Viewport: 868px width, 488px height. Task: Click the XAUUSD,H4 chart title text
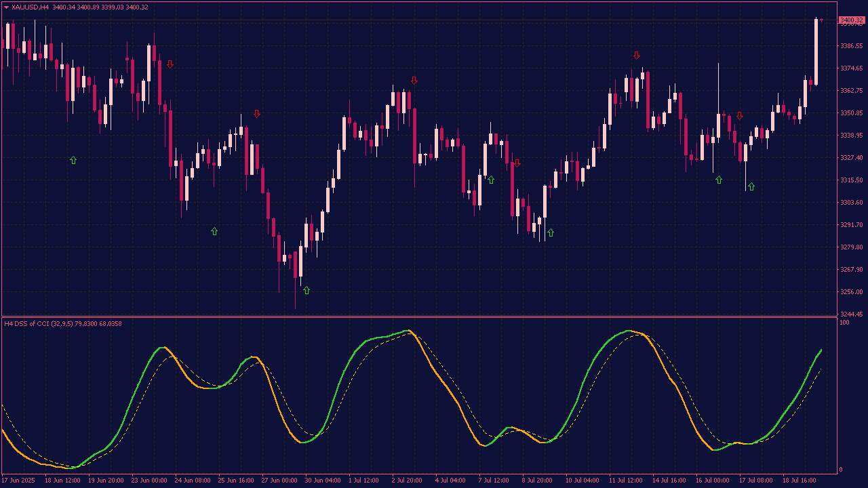click(x=31, y=7)
